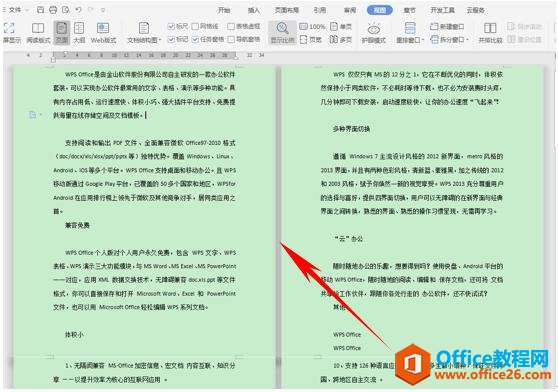Show single page (单页) view
Screen dimensions: 558x392
(x=341, y=26)
